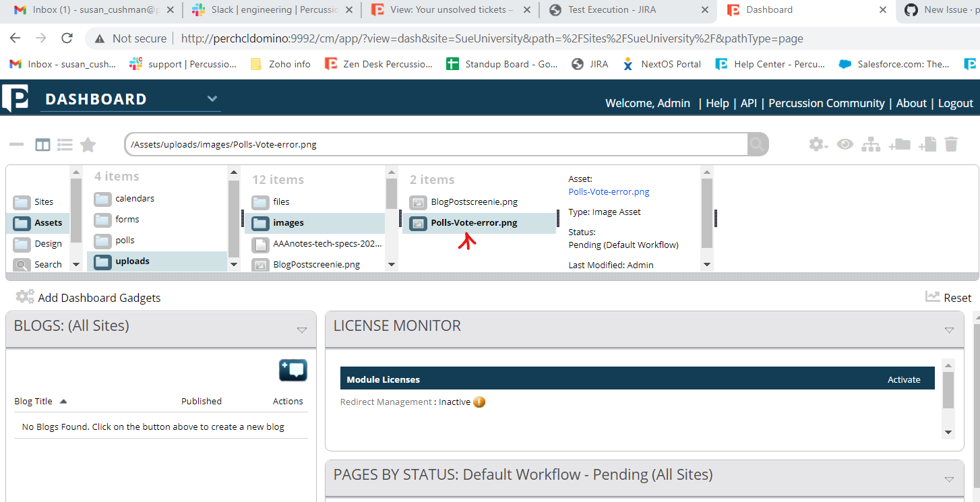Expand Pages By Status gadget menu arrow
Viewport: 980px width, 502px height.
(949, 480)
